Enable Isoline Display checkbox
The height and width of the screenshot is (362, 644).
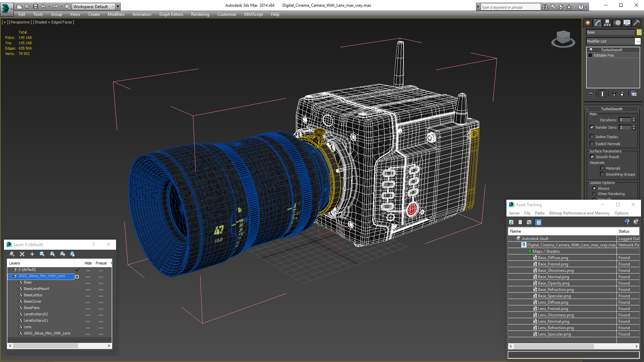pyautogui.click(x=592, y=137)
